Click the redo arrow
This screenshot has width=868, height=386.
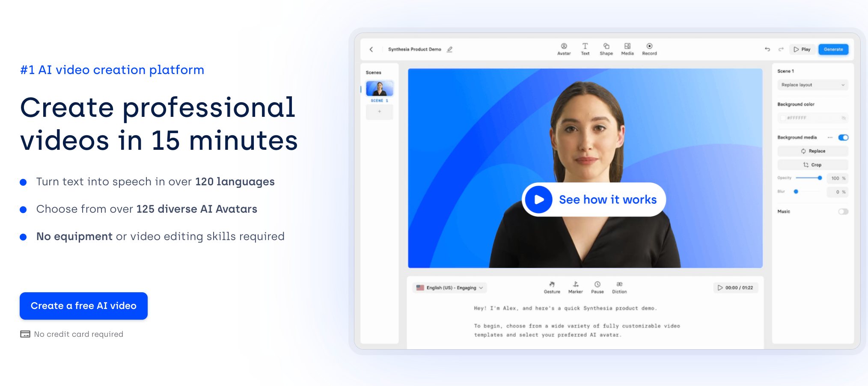point(781,49)
